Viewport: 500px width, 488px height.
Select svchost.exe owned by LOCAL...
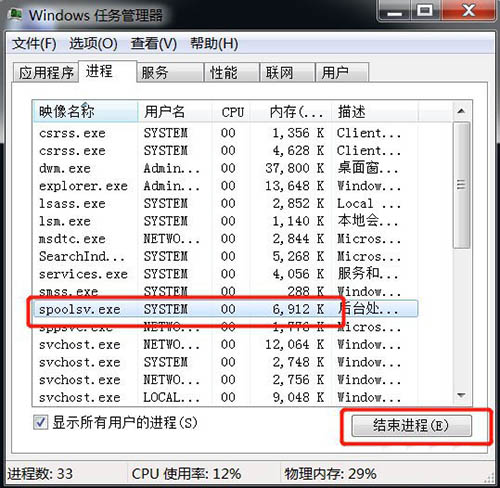225,397
